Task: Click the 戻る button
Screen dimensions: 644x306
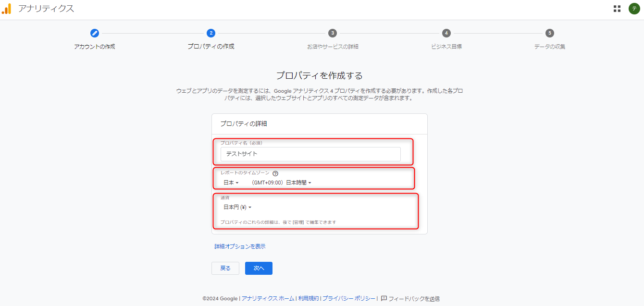Action: 225,268
